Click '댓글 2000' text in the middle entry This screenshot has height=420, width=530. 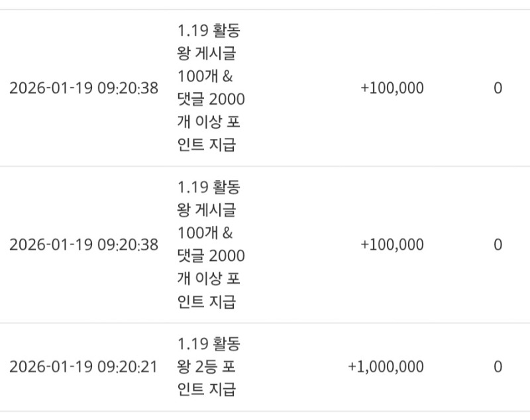click(211, 256)
